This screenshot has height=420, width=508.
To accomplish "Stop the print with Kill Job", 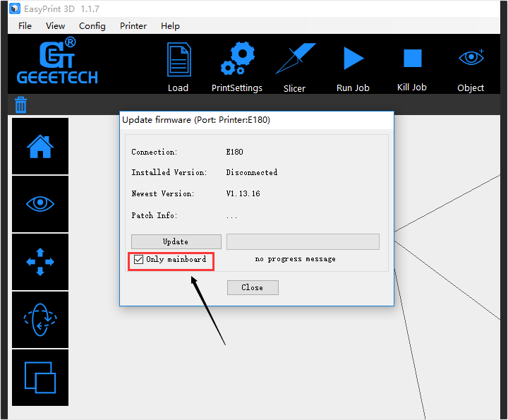I will (413, 59).
